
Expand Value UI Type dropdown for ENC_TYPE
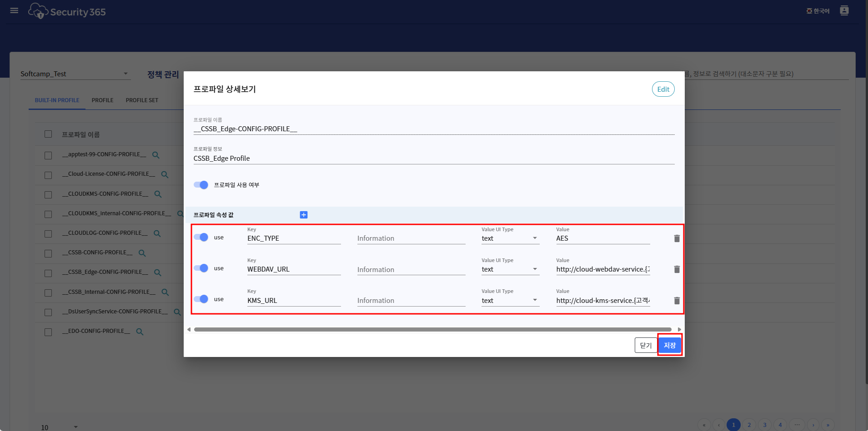(510, 238)
